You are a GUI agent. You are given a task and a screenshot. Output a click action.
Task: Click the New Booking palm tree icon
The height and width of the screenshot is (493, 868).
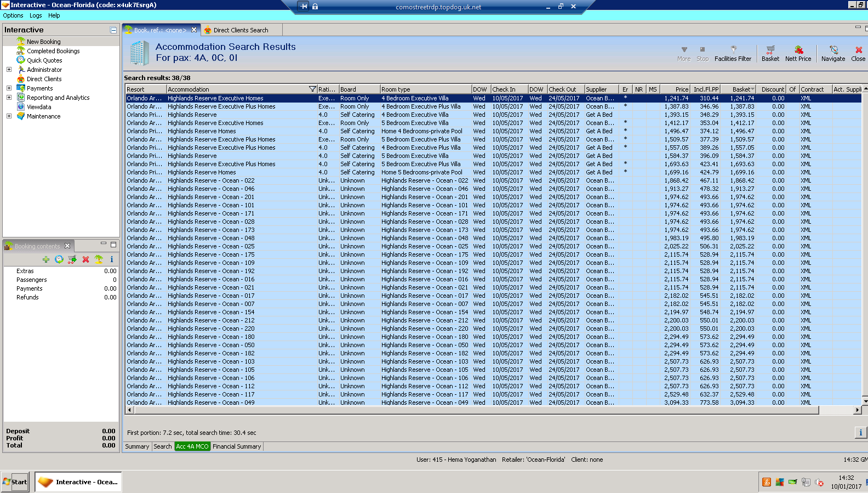(x=21, y=41)
